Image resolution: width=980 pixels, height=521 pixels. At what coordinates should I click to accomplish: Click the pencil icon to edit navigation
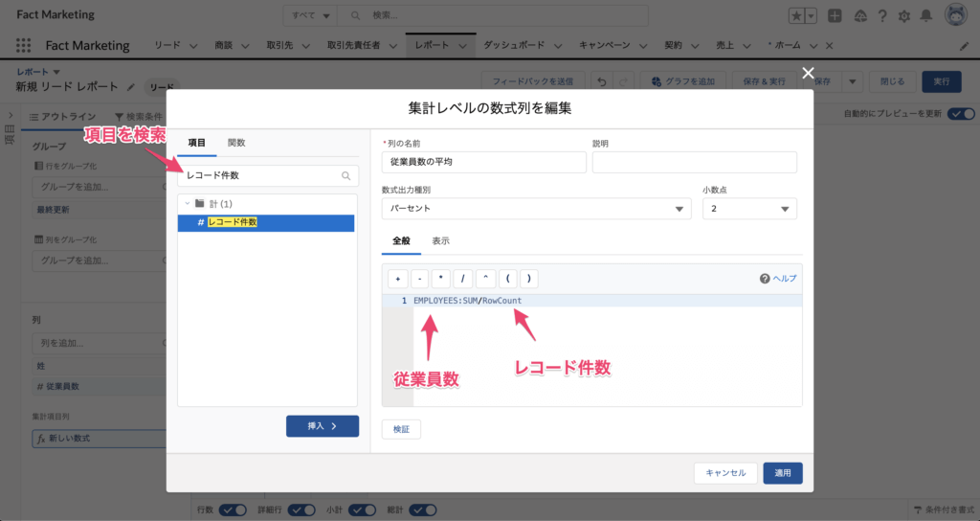pos(964,46)
